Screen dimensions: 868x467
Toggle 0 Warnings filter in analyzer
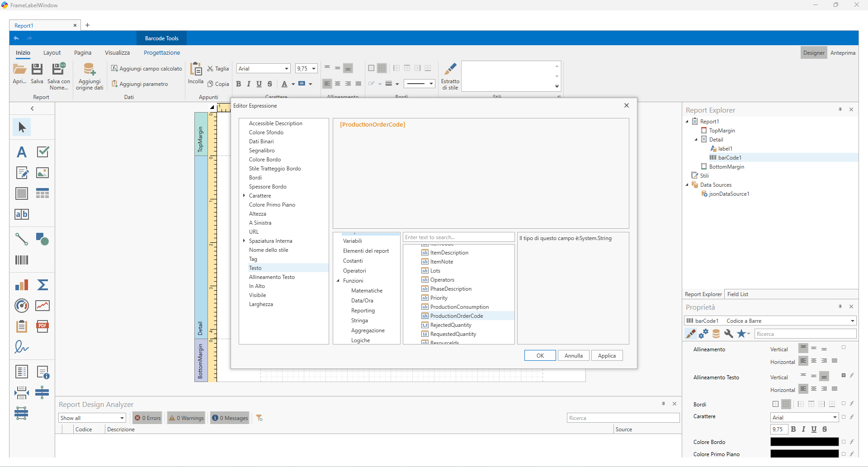186,418
